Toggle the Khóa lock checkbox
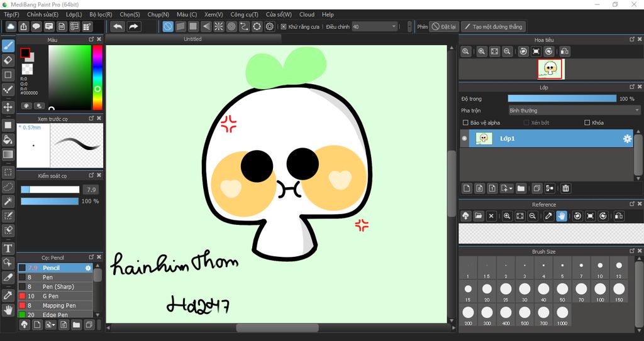 [x=587, y=122]
